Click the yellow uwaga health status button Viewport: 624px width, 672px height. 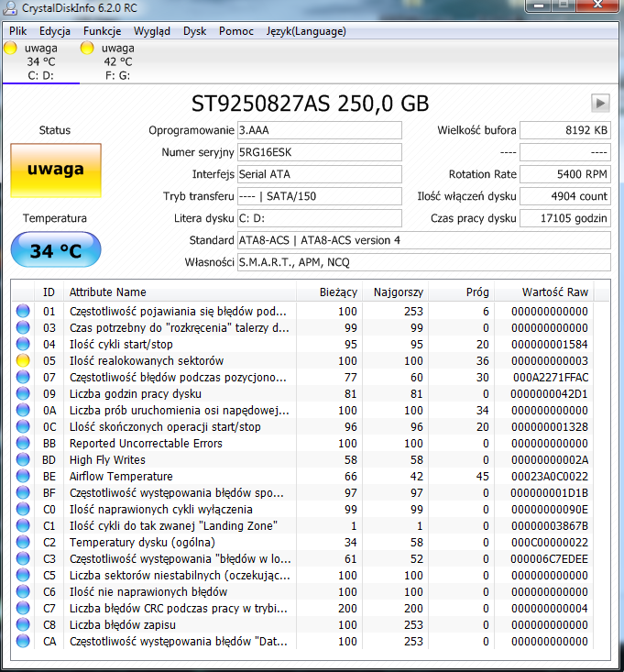tap(56, 171)
